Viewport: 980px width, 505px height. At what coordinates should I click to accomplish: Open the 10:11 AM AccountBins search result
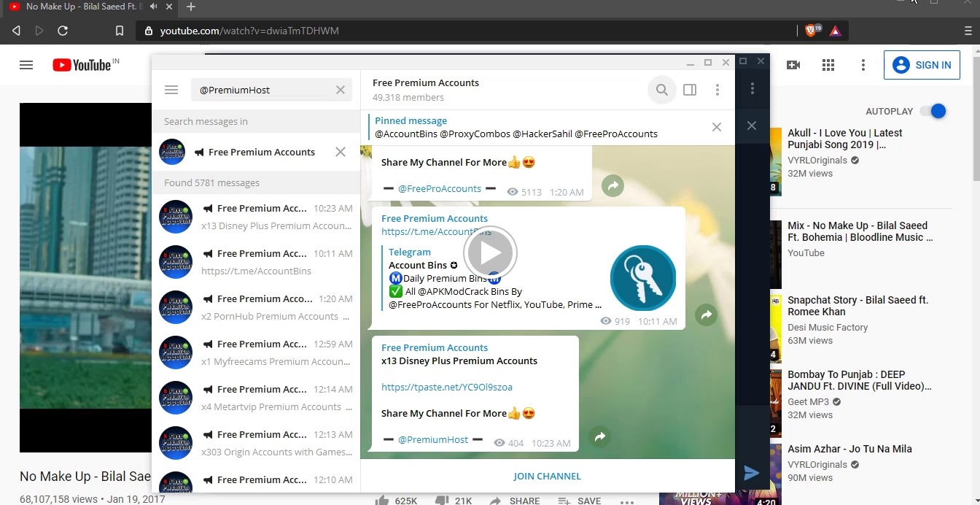[x=256, y=262]
